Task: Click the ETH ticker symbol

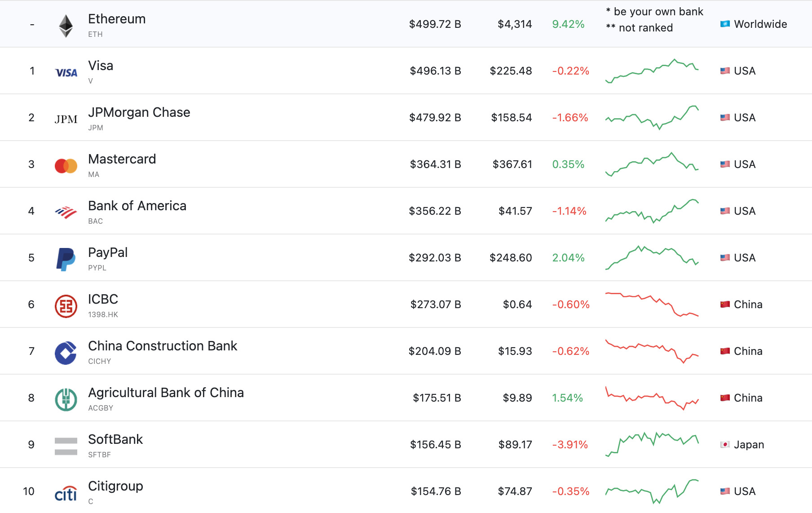Action: pyautogui.click(x=95, y=34)
